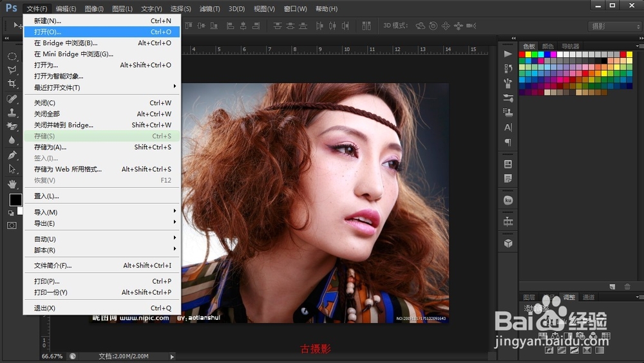The width and height of the screenshot is (644, 363).
Task: Open the Character panel 'A' icon
Action: [x=508, y=127]
